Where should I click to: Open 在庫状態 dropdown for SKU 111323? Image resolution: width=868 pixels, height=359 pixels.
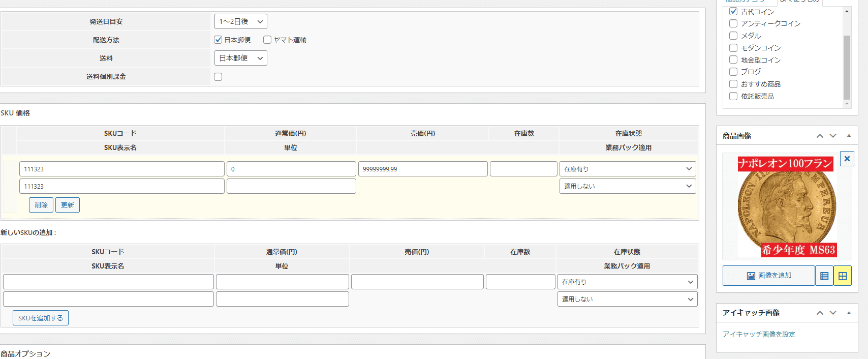point(628,169)
